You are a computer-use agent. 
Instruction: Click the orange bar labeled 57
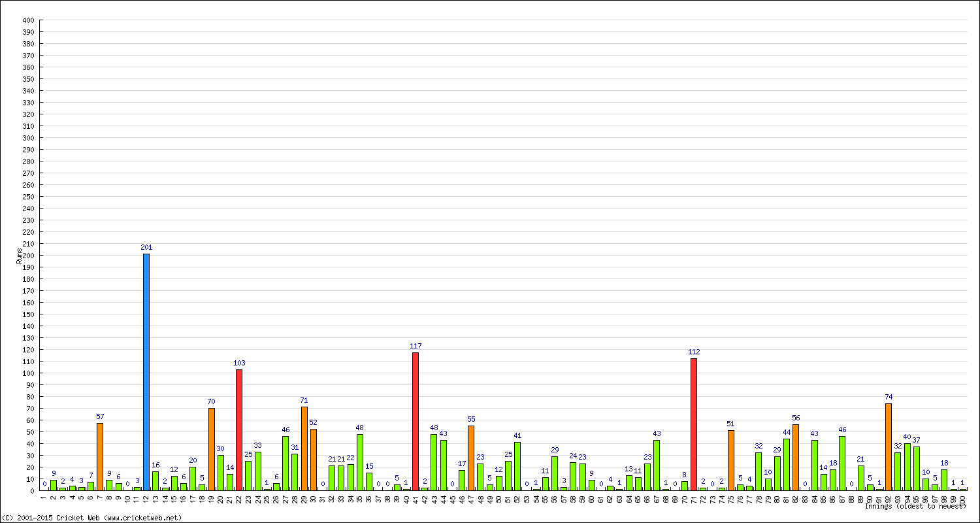pos(100,457)
